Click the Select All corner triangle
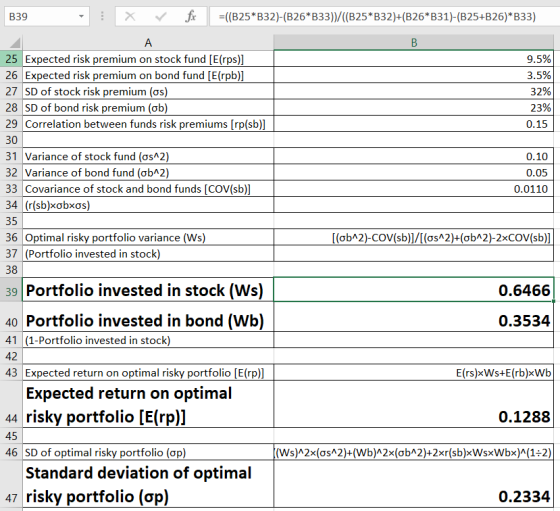 pyautogui.click(x=15, y=43)
